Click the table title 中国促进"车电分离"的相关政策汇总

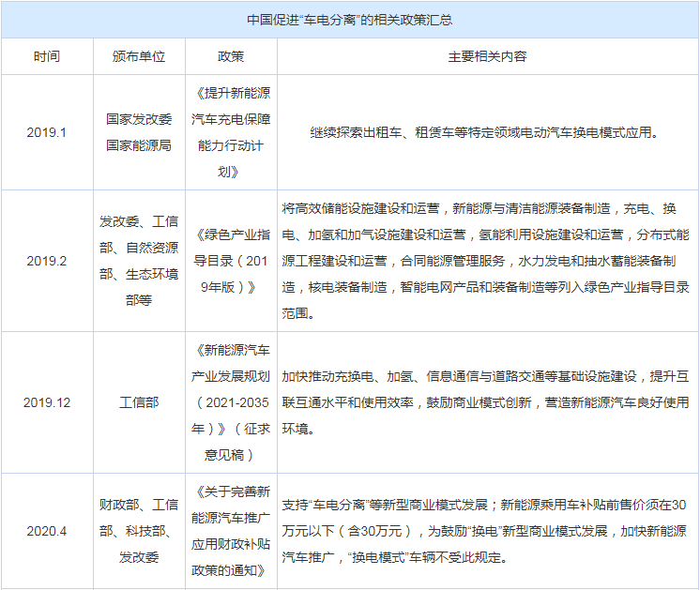350,20
